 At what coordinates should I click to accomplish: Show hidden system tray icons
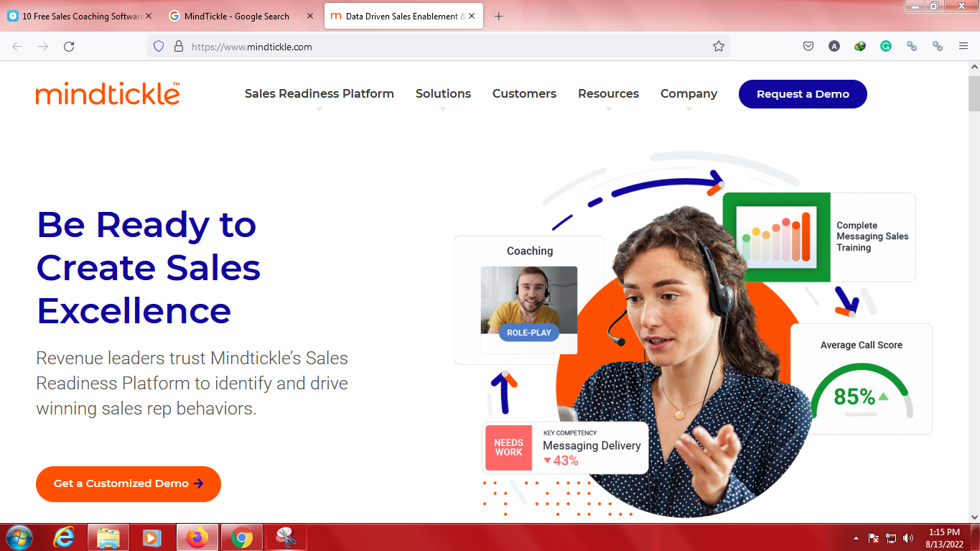pos(856,538)
